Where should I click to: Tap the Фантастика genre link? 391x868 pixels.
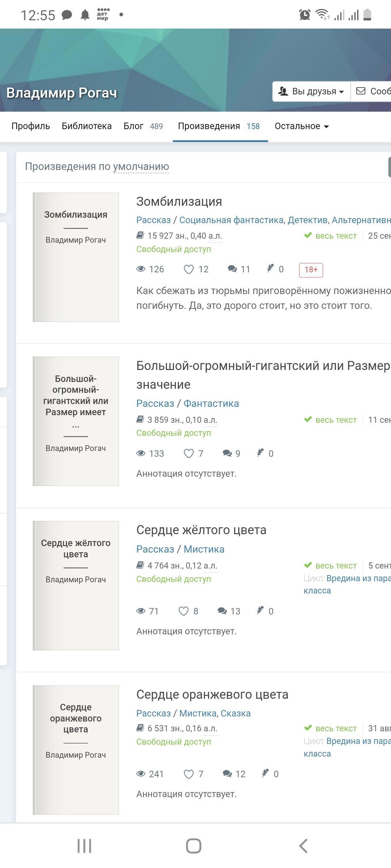pos(211,404)
